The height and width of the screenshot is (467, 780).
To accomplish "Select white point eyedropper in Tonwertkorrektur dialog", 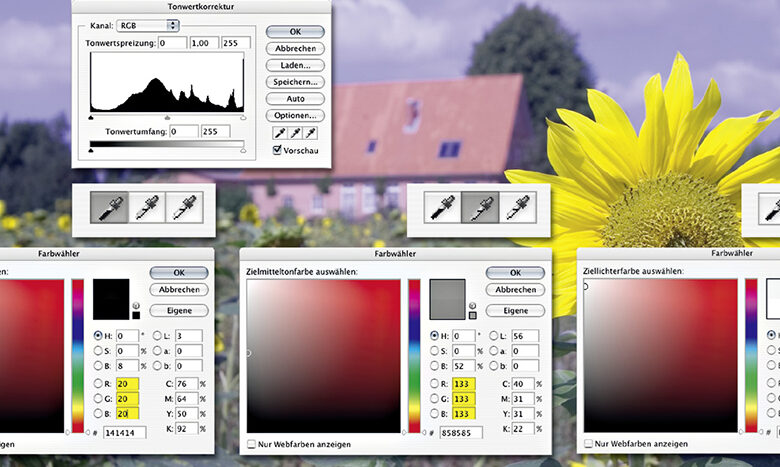I will pos(311,134).
